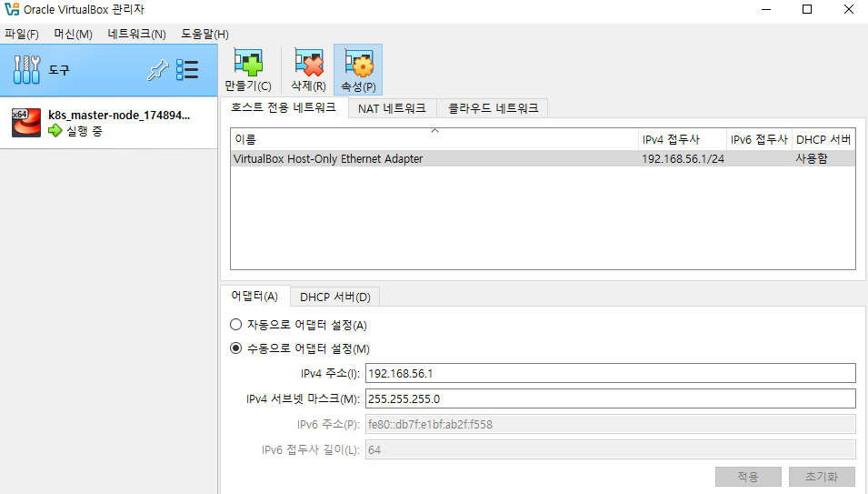Open the Help (도움말) menu
Image resolution: width=868 pixels, height=494 pixels.
[x=205, y=35]
